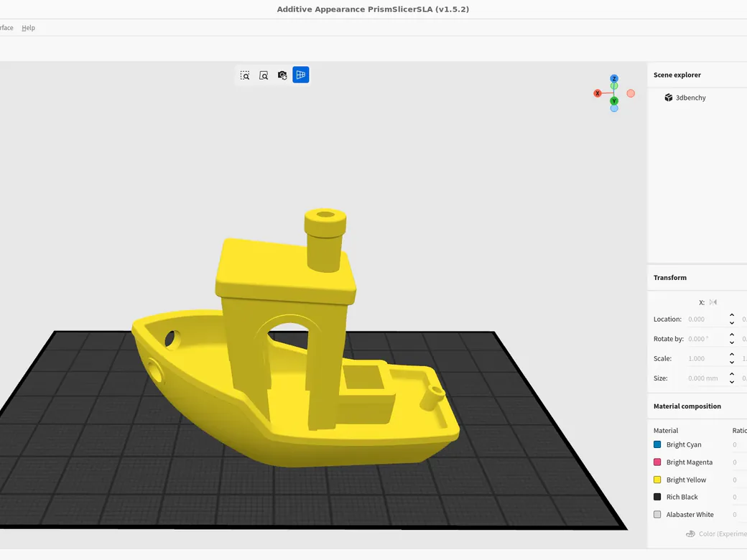Decrease Size X with the down arrow
Image resolution: width=747 pixels, height=560 pixels.
(x=732, y=382)
